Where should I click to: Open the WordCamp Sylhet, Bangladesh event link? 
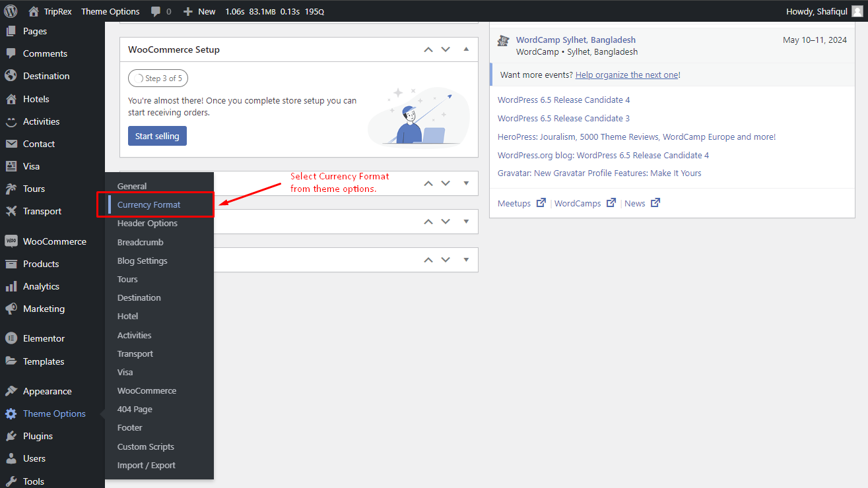576,40
